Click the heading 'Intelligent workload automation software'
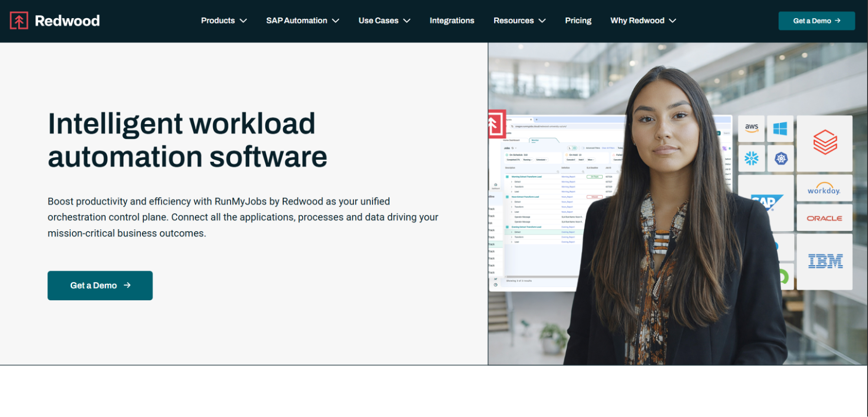868x417 pixels. point(187,140)
